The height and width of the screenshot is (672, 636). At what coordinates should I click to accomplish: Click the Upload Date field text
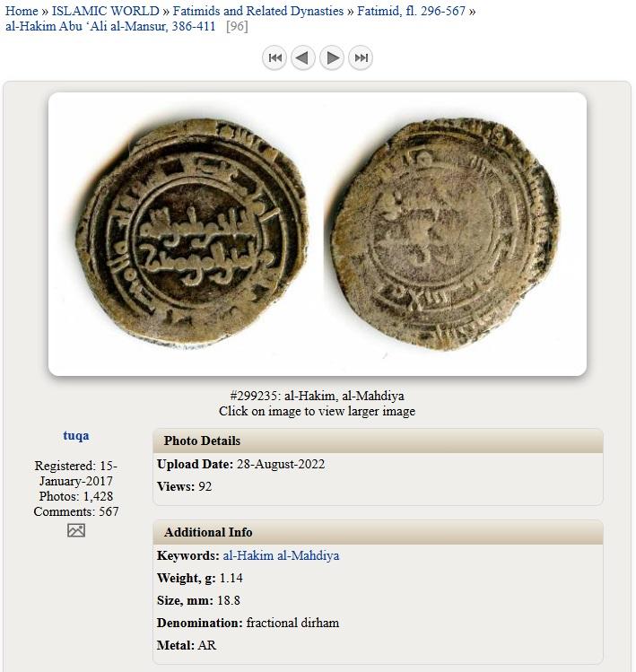point(241,464)
